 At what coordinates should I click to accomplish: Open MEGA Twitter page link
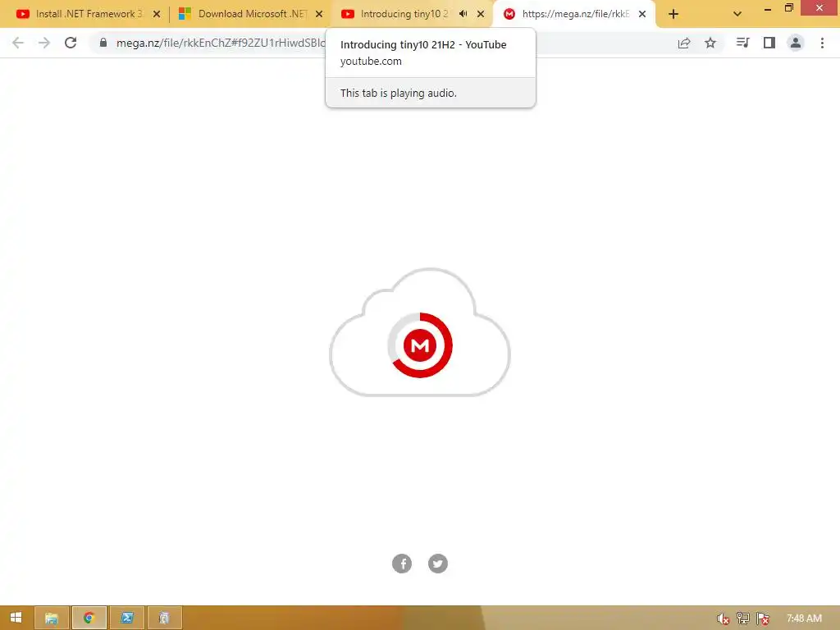(x=438, y=564)
